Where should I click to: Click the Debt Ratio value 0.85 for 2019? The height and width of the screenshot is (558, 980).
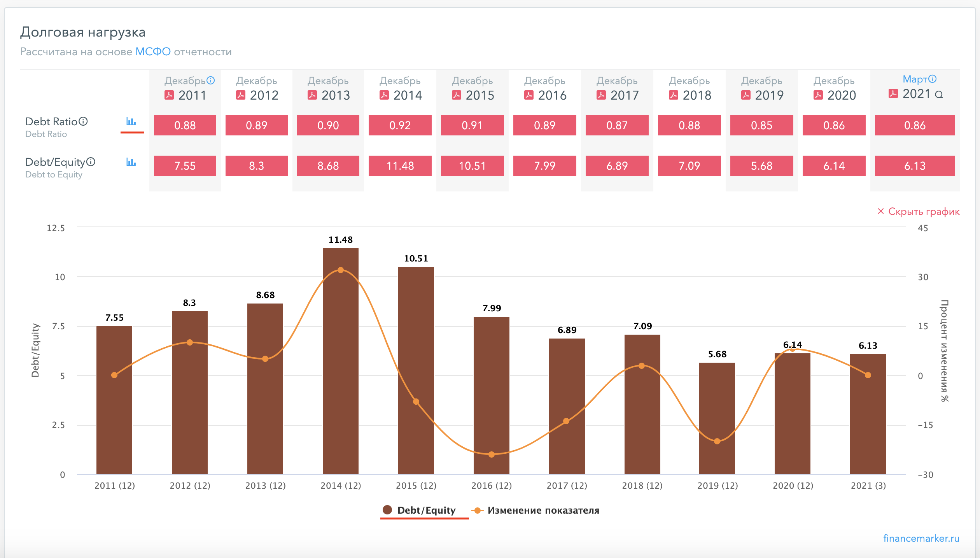tap(762, 125)
